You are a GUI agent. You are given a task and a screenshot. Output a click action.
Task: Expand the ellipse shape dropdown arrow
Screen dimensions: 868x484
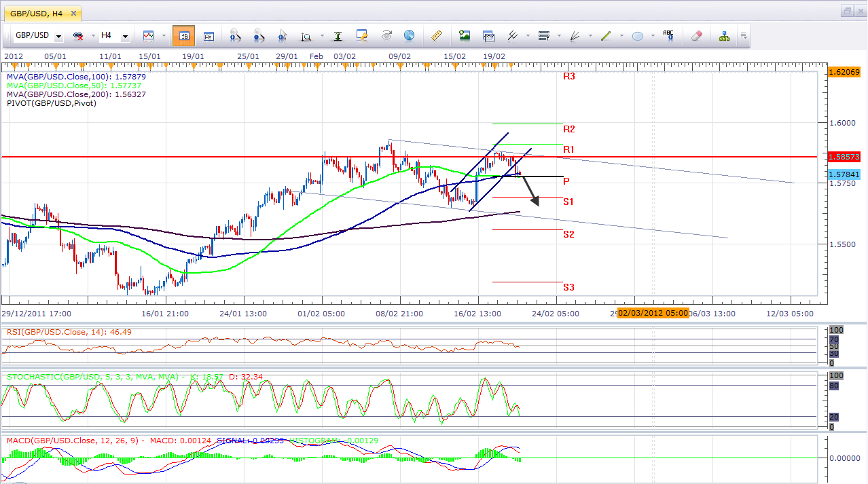click(652, 36)
